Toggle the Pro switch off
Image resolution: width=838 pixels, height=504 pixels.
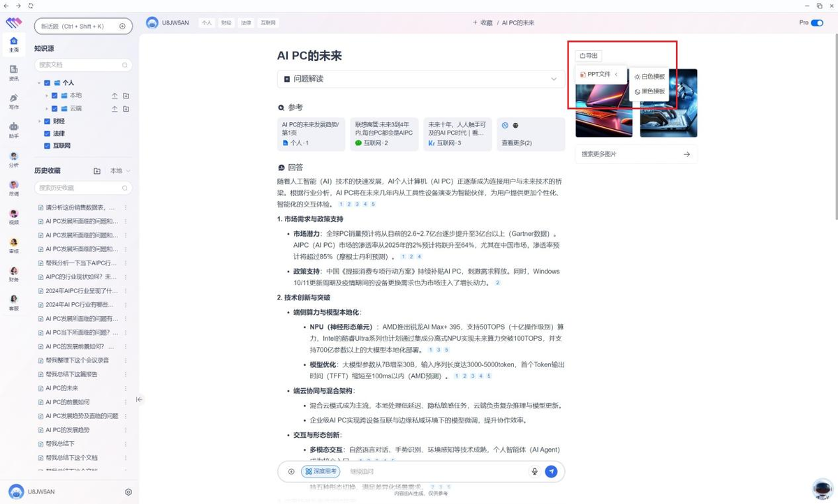click(817, 23)
